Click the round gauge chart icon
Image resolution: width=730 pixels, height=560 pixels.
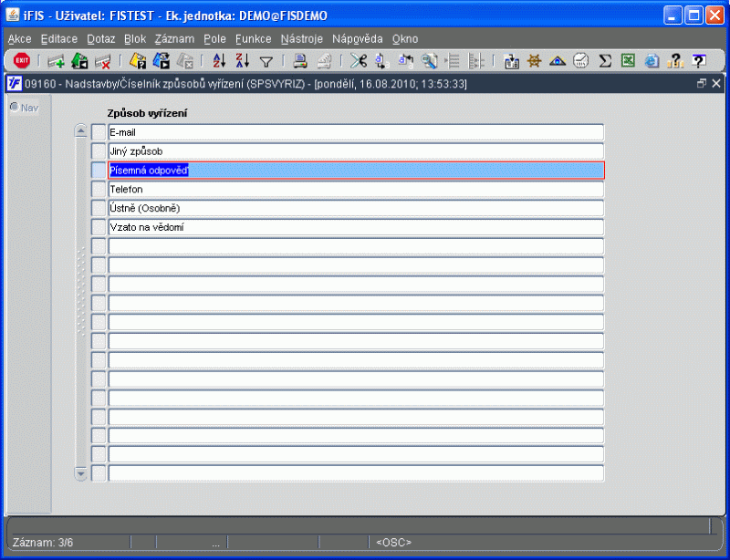581,61
